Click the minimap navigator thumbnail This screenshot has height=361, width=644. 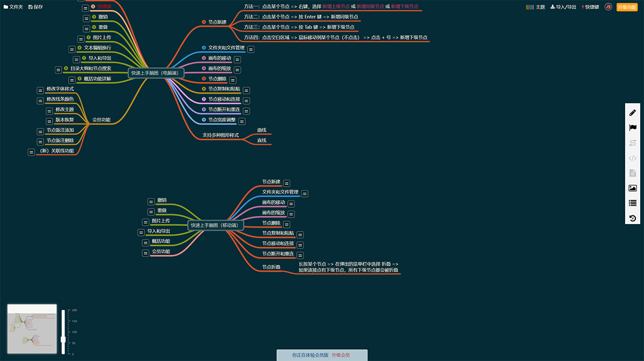[x=32, y=329]
